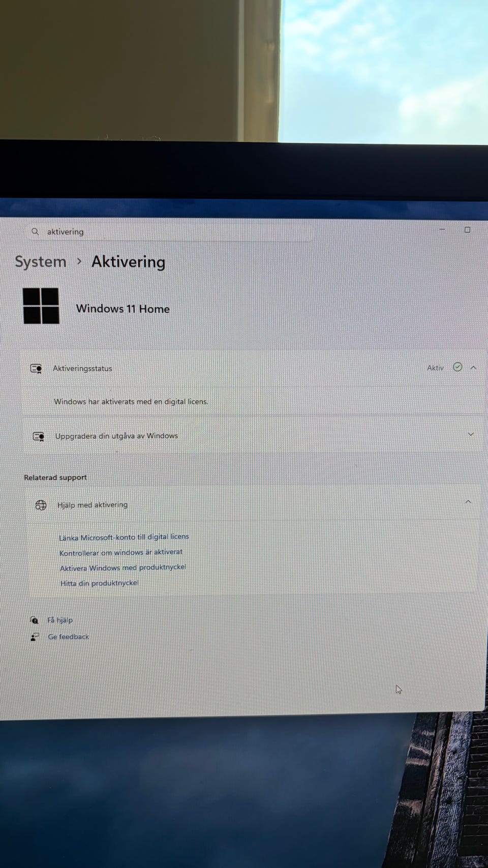
Task: Click the Få hjälp link
Action: (60, 620)
